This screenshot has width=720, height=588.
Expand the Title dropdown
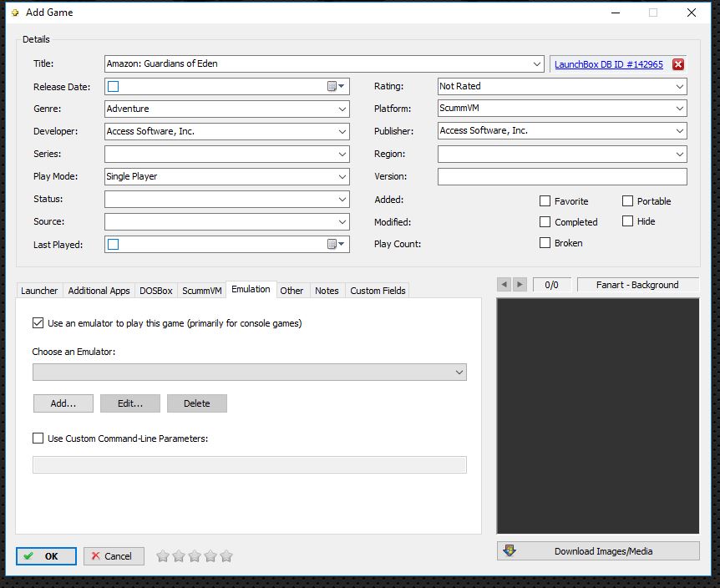[537, 63]
